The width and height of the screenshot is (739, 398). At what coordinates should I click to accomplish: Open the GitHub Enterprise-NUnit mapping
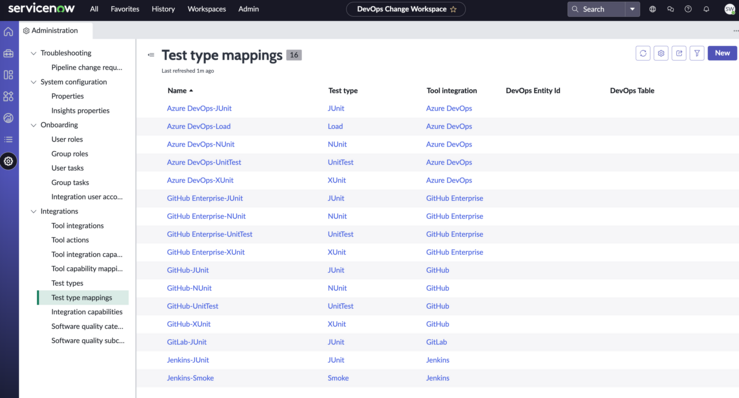[206, 216]
